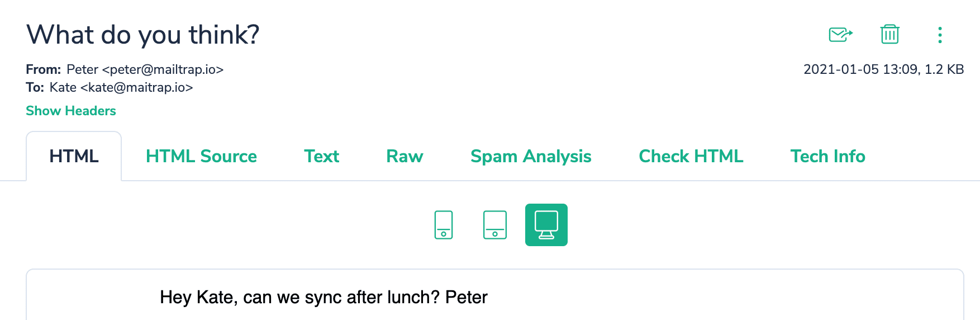Open the HTML tab

click(x=74, y=156)
